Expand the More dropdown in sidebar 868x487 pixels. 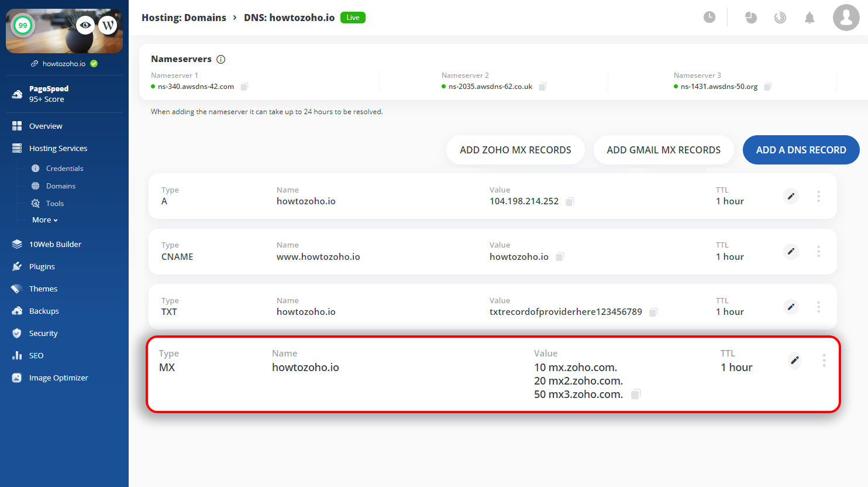[x=45, y=220]
